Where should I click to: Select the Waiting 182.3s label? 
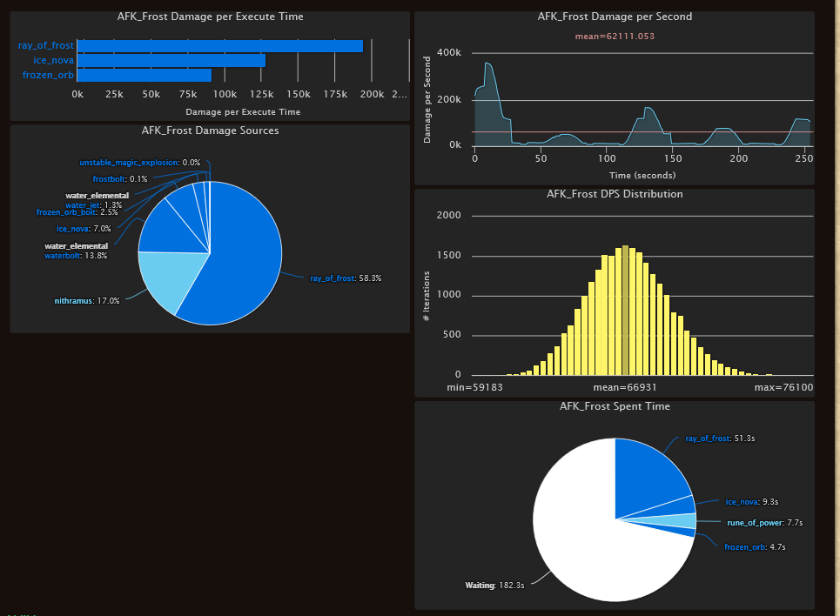(x=494, y=585)
